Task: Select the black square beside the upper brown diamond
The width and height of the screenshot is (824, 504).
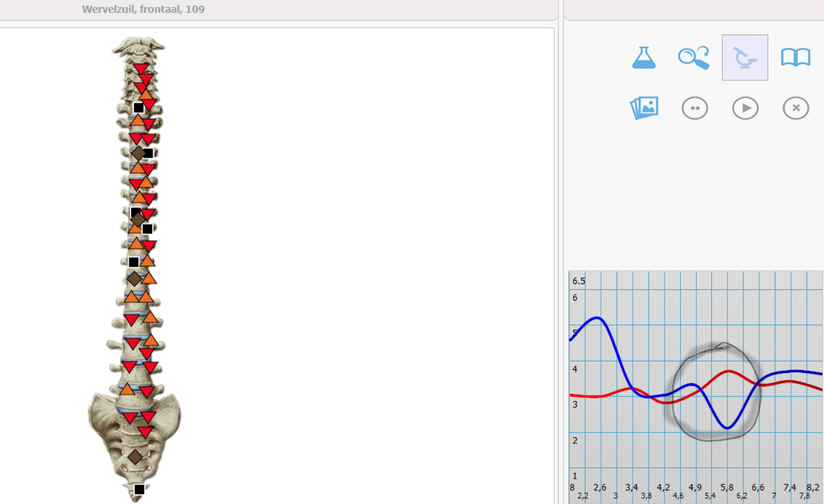Action: click(x=148, y=153)
